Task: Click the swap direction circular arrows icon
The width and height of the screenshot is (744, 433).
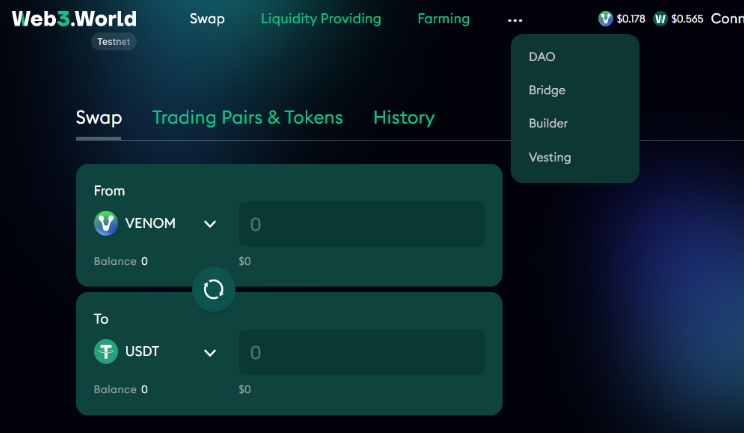Action: [214, 289]
